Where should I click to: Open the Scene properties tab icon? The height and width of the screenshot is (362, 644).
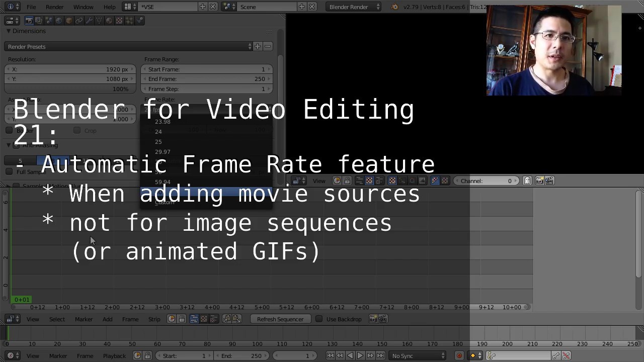pos(49,21)
